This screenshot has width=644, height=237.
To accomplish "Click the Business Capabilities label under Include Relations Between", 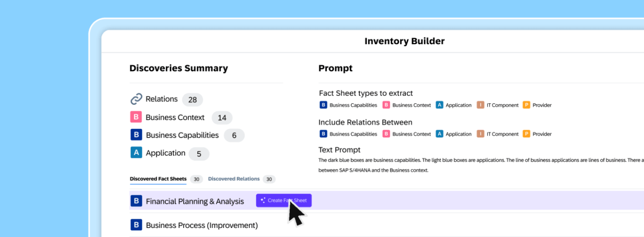I will tap(353, 134).
